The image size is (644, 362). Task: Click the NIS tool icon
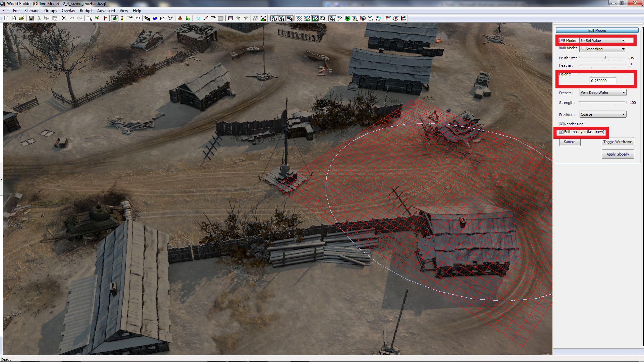pos(162,18)
